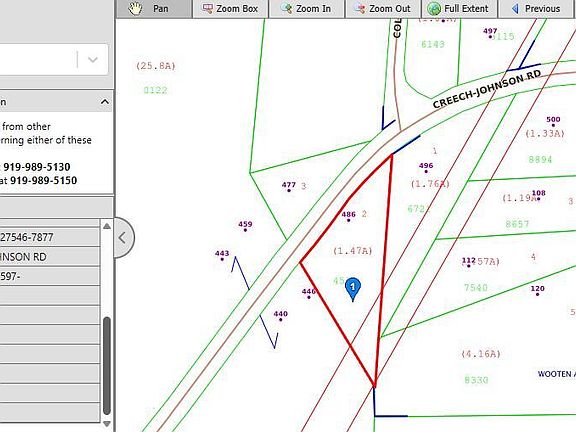This screenshot has width=576, height=432.
Task: Collapse the section with up chevron
Action: click(105, 102)
